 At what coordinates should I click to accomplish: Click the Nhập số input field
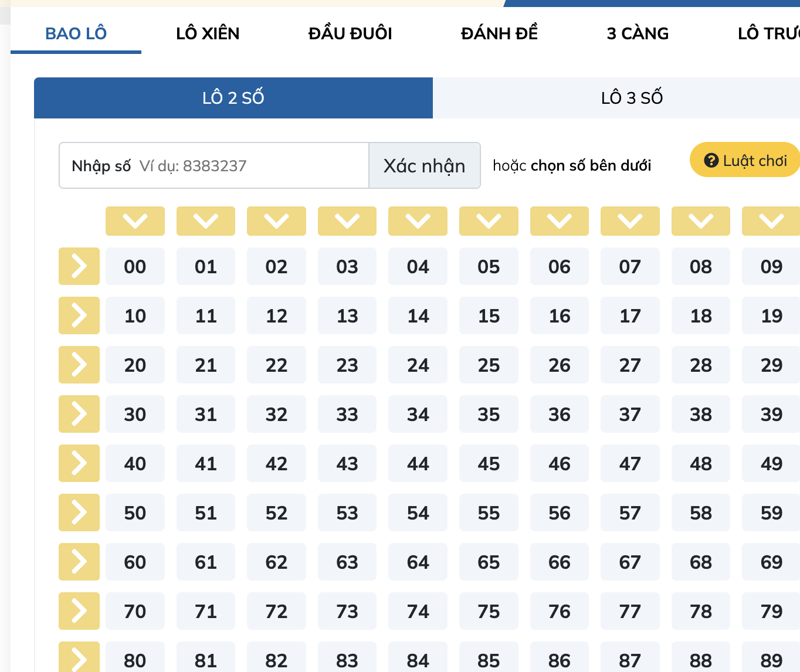pos(213,165)
